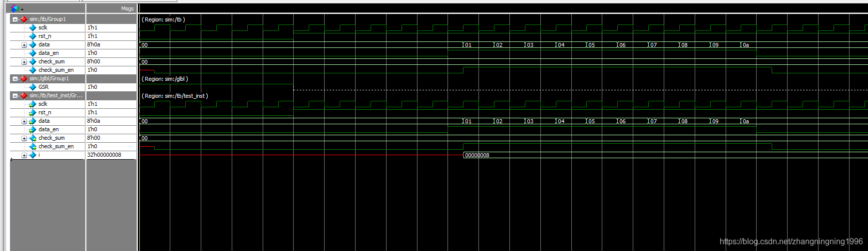Select rst_n signal name in test_inst group
The image size is (868, 251).
(44, 113)
